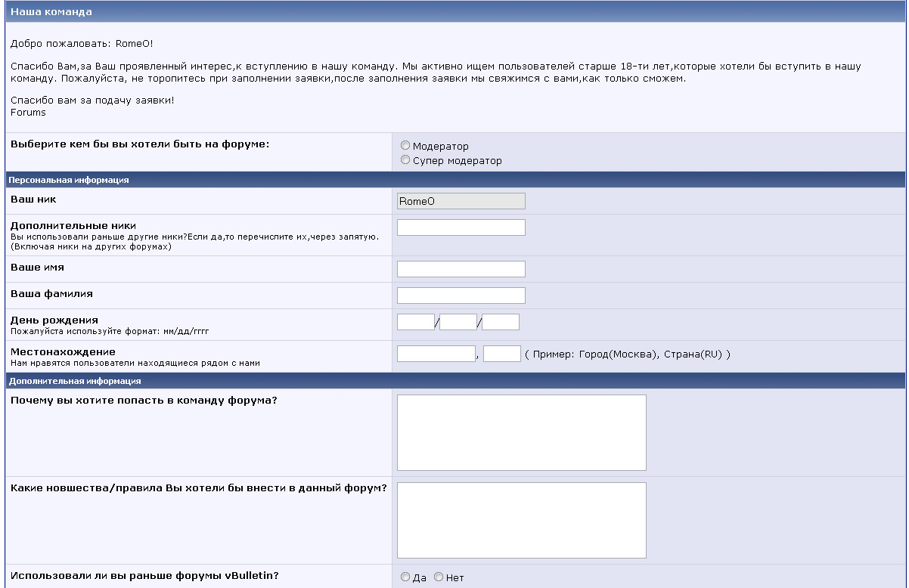Viewport: 909px width, 588px height.
Task: Click the 'Спасибо вам за подачу заявки!' line
Action: coord(92,101)
